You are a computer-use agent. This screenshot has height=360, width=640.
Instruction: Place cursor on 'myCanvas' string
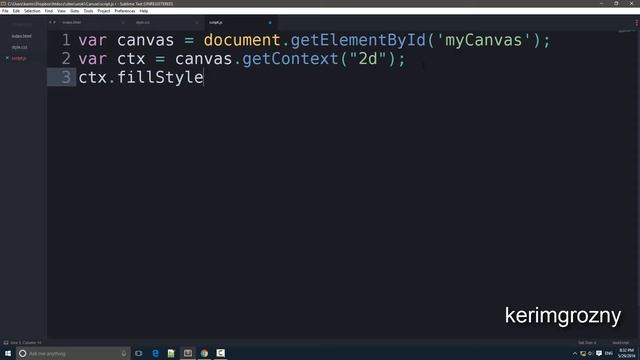pos(484,40)
